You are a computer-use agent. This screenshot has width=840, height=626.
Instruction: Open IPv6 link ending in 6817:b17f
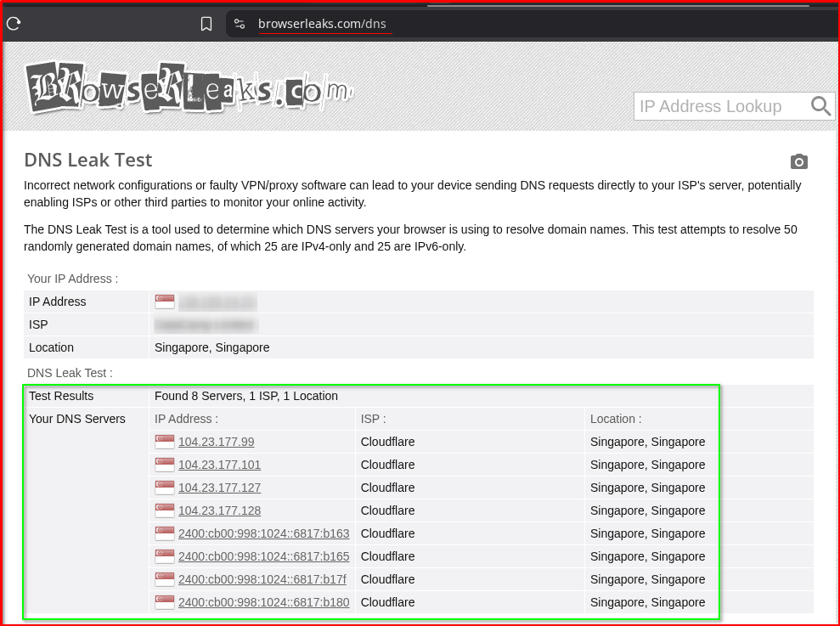coord(262,580)
